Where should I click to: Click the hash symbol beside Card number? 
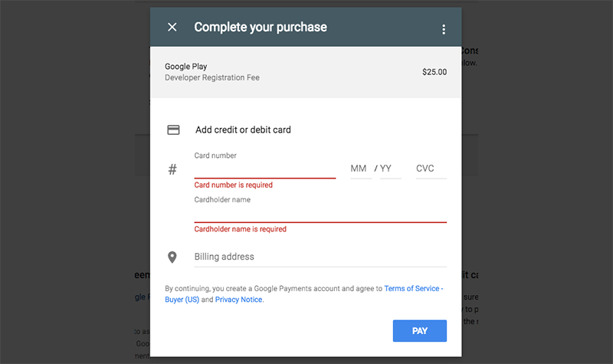point(172,169)
